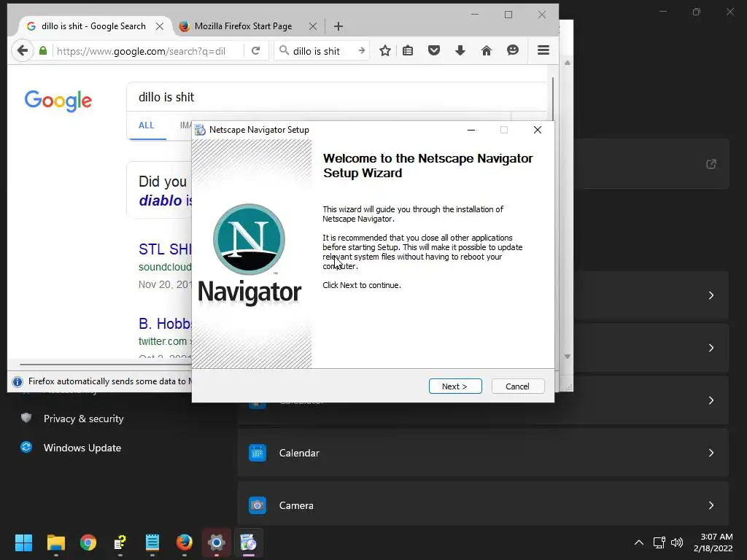Viewport: 747px width, 560px height.
Task: Switch to Firefox via taskbar
Action: coord(185,542)
